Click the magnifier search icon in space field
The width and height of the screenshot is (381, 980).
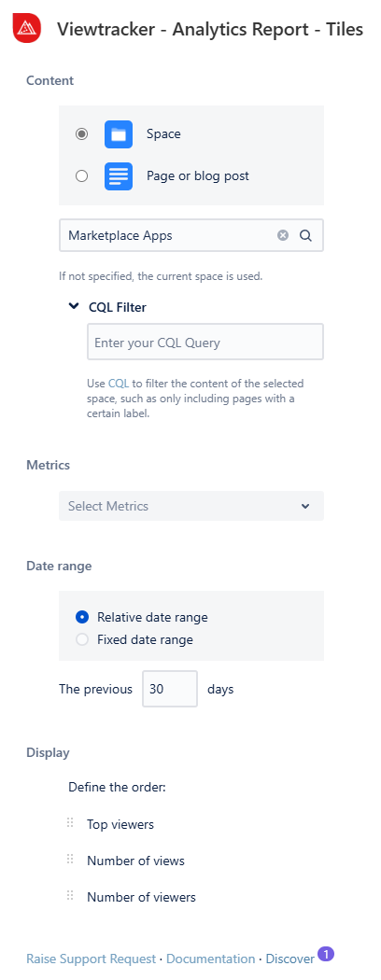coord(305,235)
